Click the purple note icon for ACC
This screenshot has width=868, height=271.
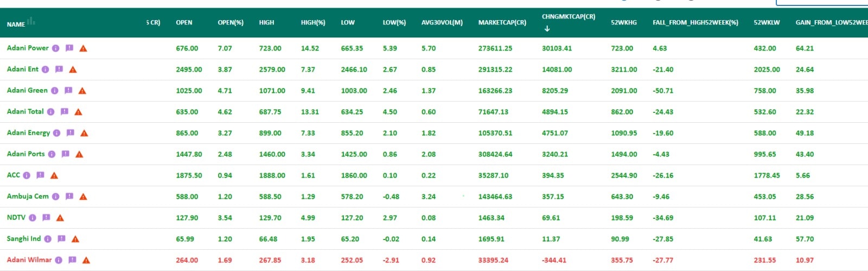(x=40, y=175)
